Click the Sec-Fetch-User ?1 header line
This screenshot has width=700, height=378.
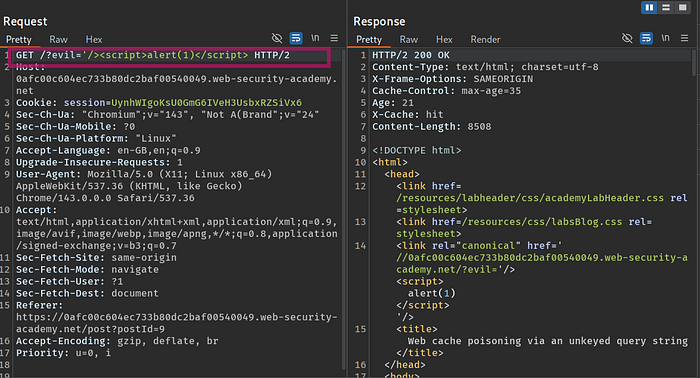[x=69, y=282]
